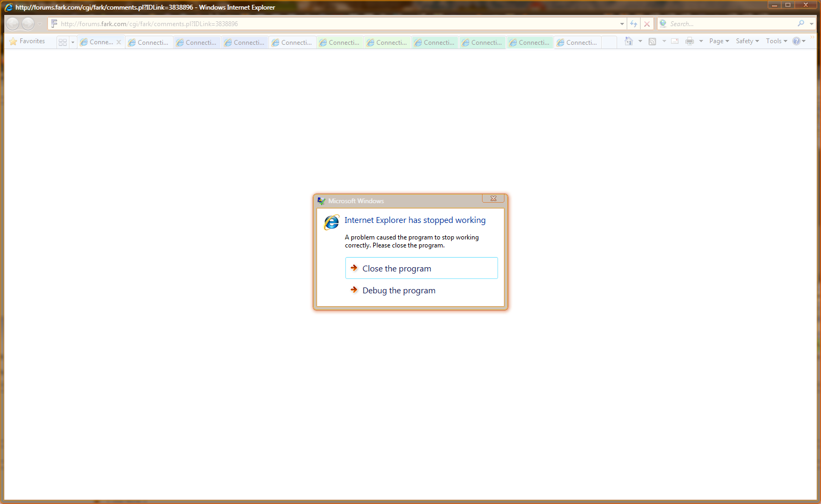Open the search options dropdown arrow
This screenshot has width=821, height=504.
click(x=811, y=24)
